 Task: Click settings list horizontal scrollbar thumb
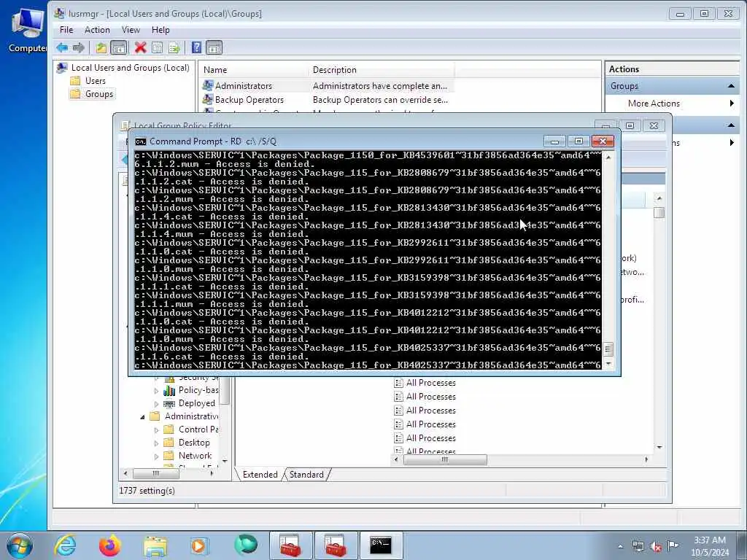pyautogui.click(x=445, y=459)
